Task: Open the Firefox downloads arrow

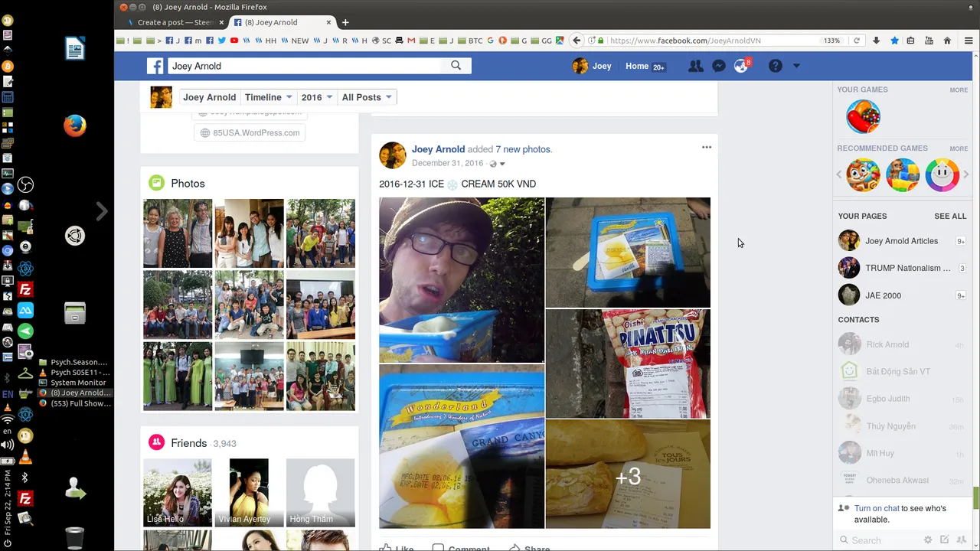Action: 877,41
